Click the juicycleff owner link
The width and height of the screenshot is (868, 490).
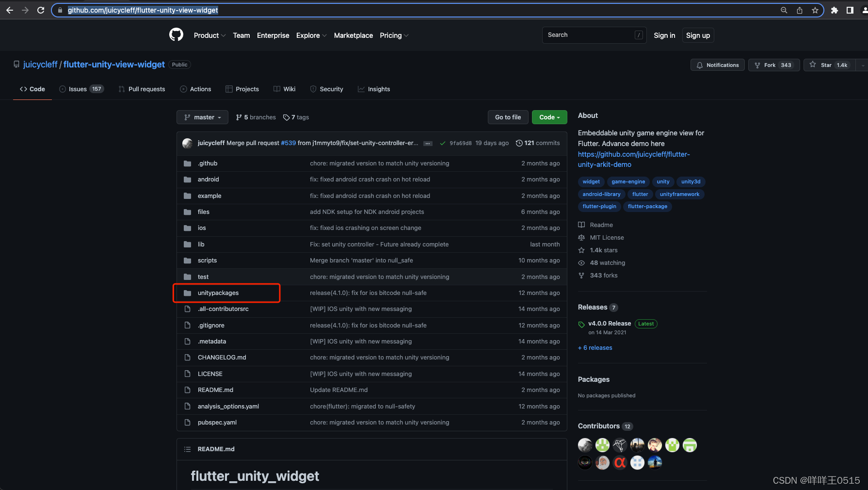(40, 65)
